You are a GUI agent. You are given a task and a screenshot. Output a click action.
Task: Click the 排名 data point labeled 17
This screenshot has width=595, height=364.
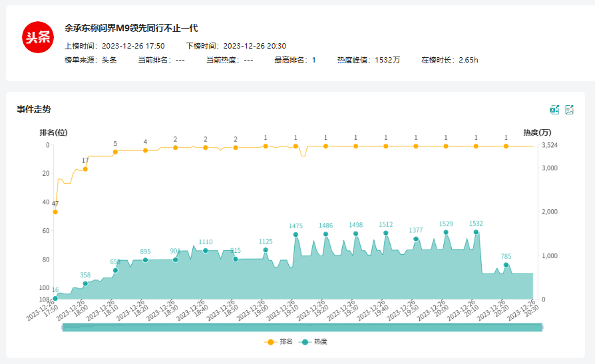click(x=85, y=169)
